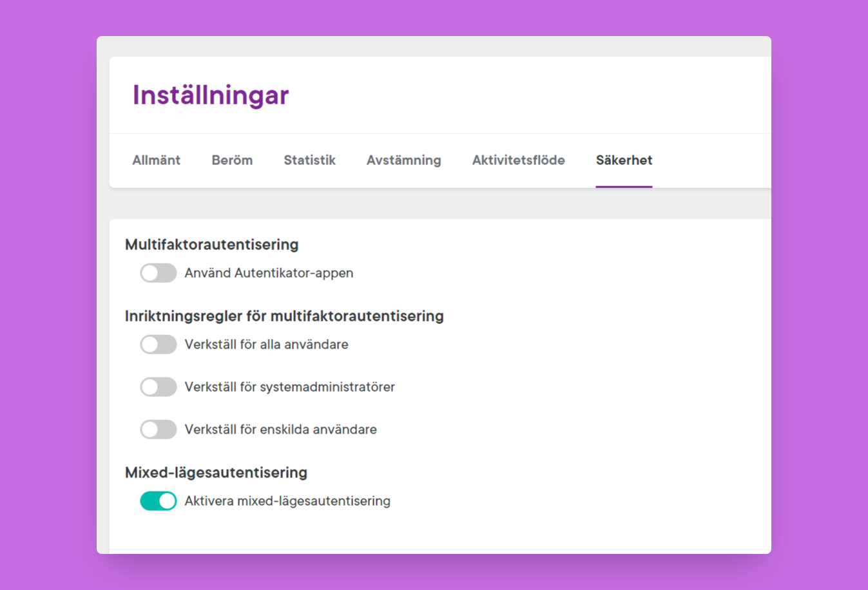The height and width of the screenshot is (590, 868).
Task: Click the 'Aktivera mixed-lägesautentisering' label text
Action: 287,501
